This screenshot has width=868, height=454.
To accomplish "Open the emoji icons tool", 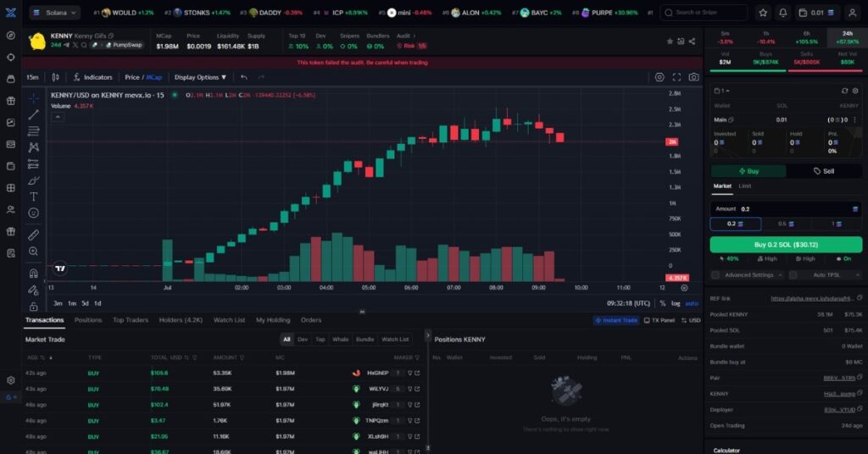I will pos(34,213).
